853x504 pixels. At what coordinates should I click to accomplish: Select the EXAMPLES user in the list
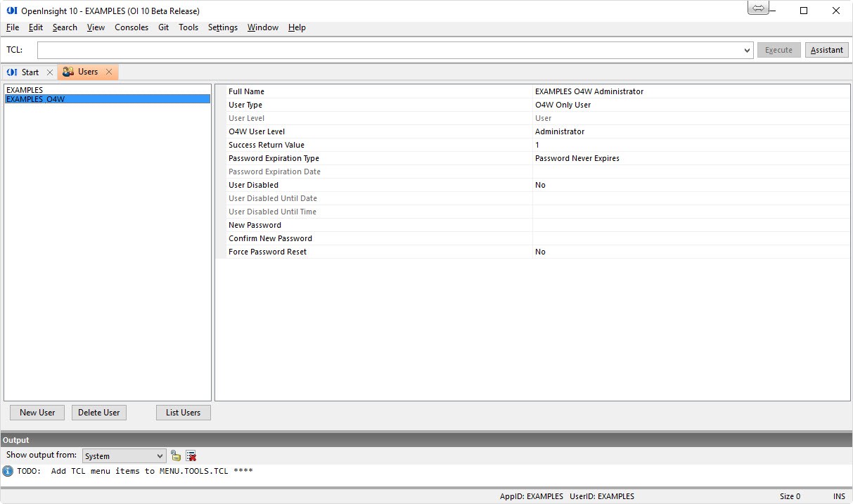pos(107,90)
